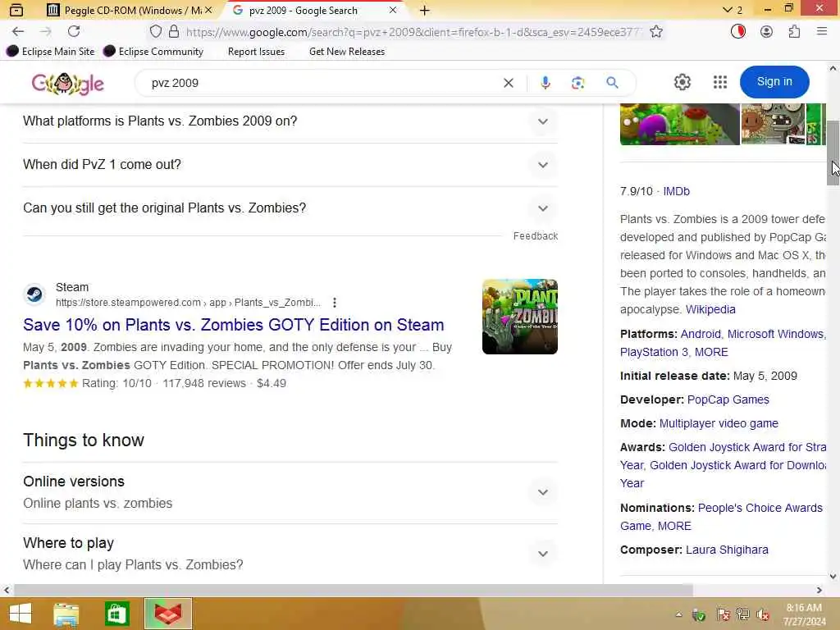Image resolution: width=840 pixels, height=630 pixels.
Task: Click in the pvz 2009 search field
Action: (322, 83)
